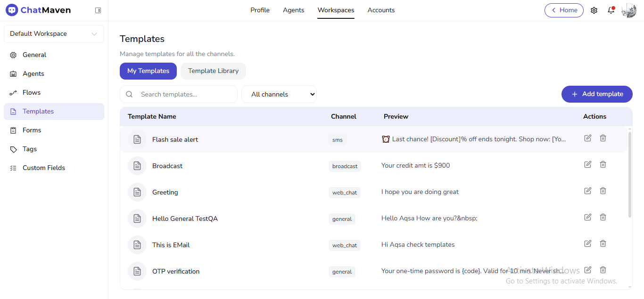Click the settings gear icon
Screen dimensions: 644x299
(594, 10)
